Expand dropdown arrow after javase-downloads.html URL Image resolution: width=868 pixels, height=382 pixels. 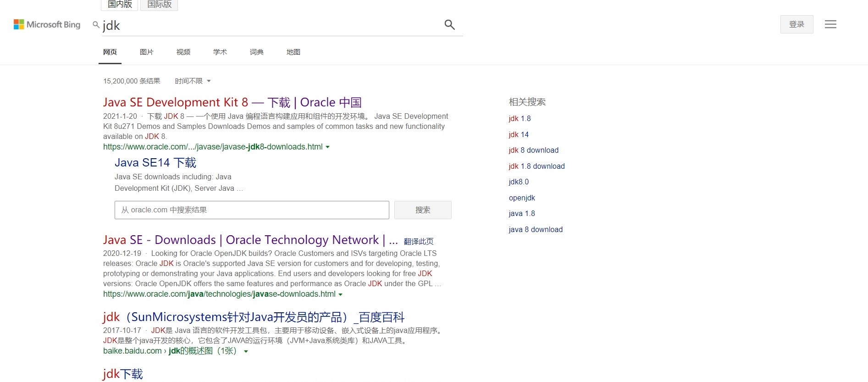(x=340, y=294)
